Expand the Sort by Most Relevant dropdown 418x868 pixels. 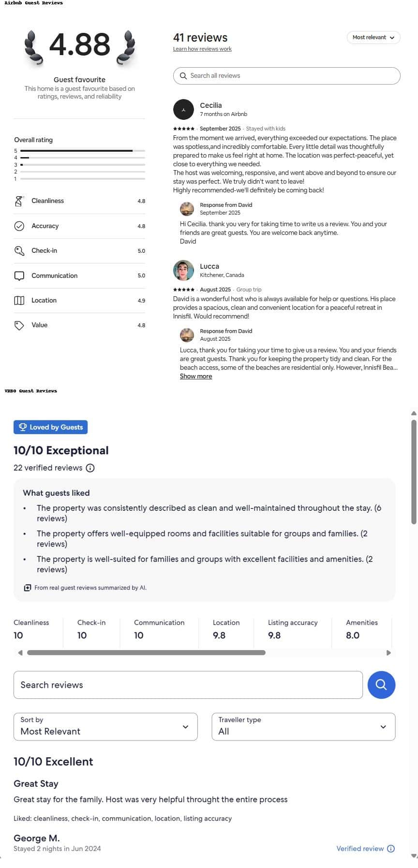click(x=105, y=726)
